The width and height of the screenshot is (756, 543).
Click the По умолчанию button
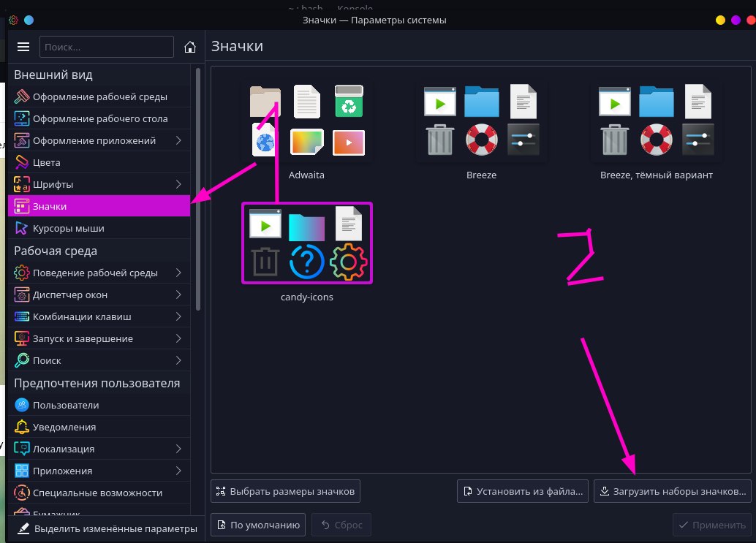258,525
